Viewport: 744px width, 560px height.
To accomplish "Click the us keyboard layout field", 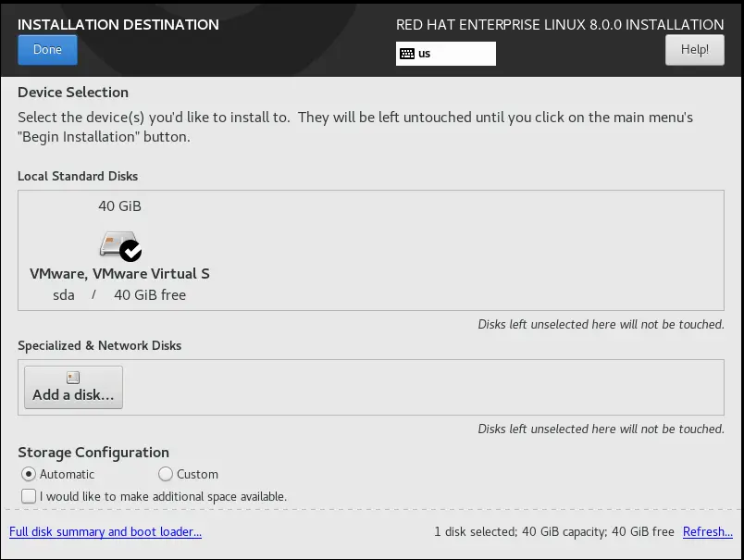I will tap(446, 54).
